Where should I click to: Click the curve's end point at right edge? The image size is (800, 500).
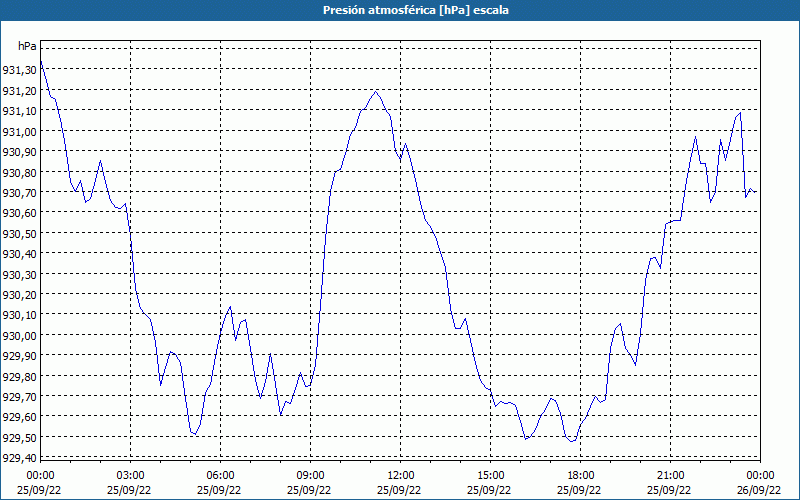pos(757,192)
